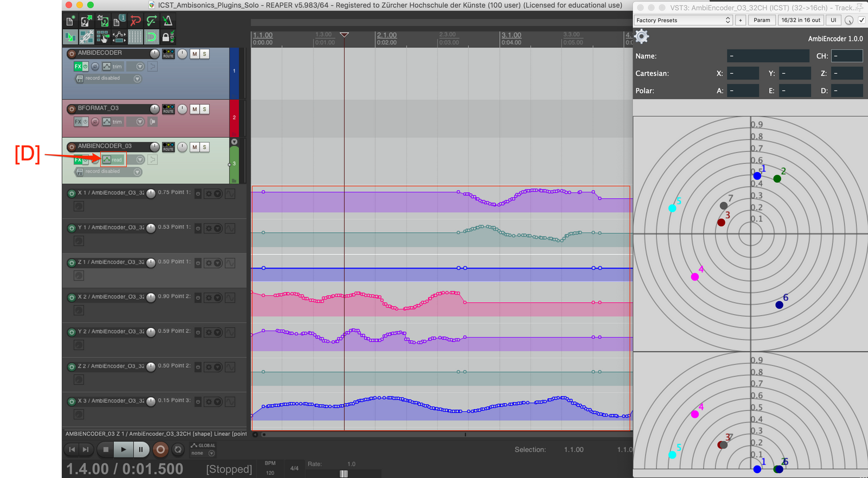Mute the AMBIDECODER track
The width and height of the screenshot is (868, 478).
pyautogui.click(x=195, y=54)
